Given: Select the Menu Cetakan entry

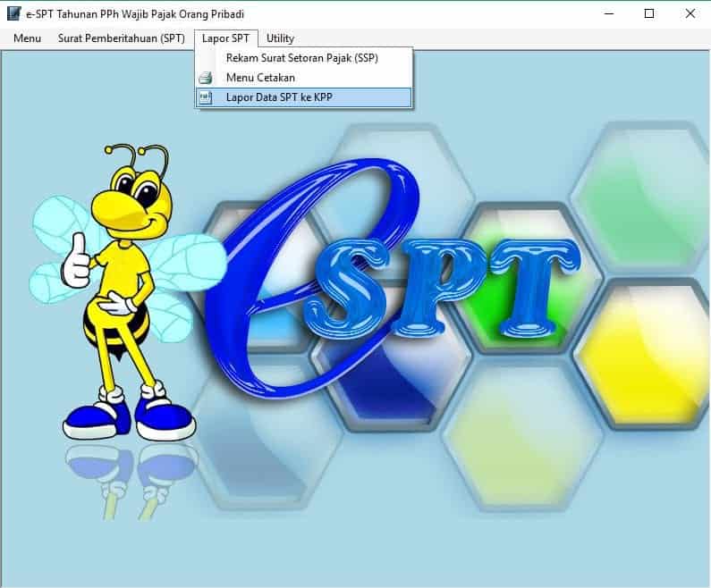Looking at the screenshot, I should click(x=303, y=78).
